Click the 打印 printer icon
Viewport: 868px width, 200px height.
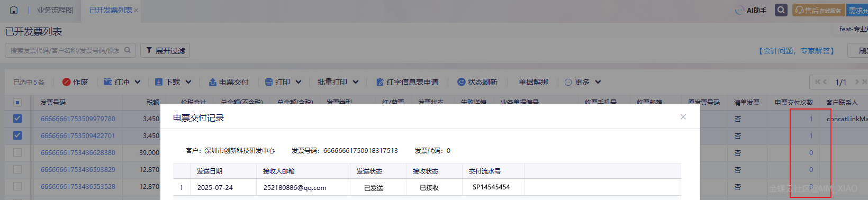pyautogui.click(x=269, y=82)
